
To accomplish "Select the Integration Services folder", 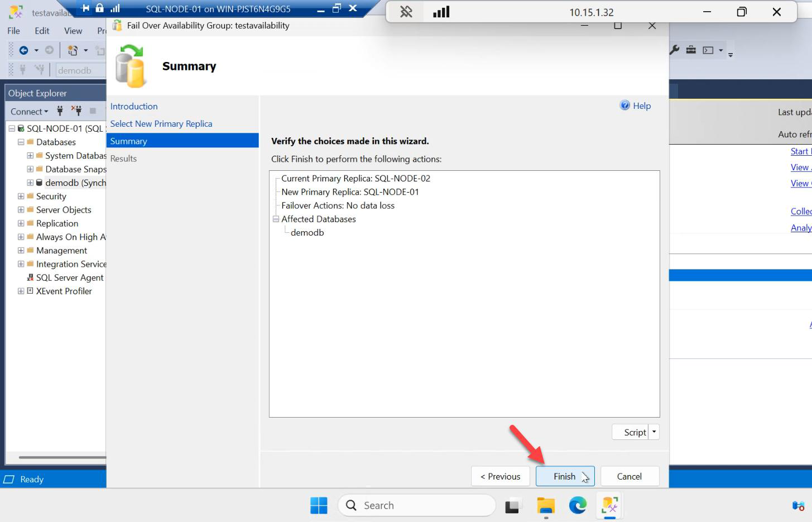I will point(71,264).
